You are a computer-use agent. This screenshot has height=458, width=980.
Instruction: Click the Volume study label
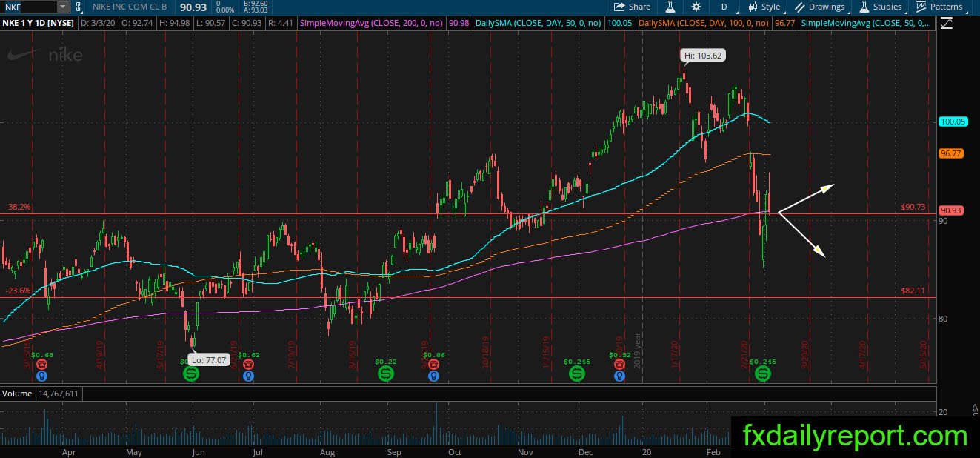(x=16, y=394)
